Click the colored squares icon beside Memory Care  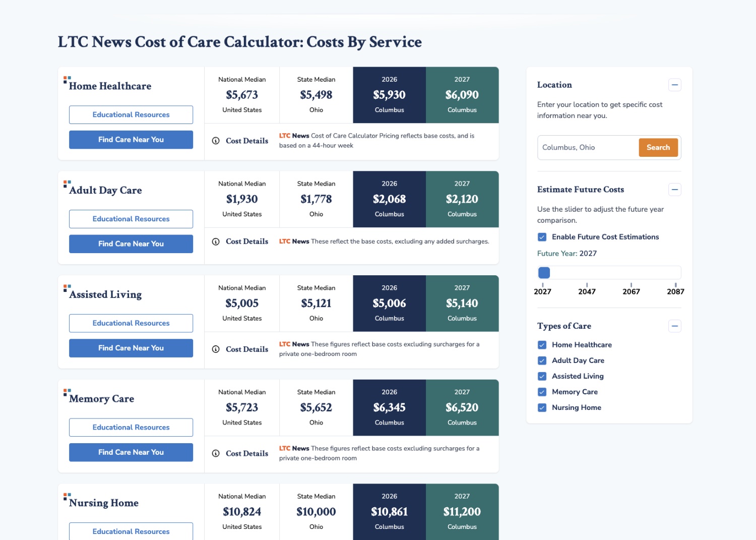click(x=67, y=392)
